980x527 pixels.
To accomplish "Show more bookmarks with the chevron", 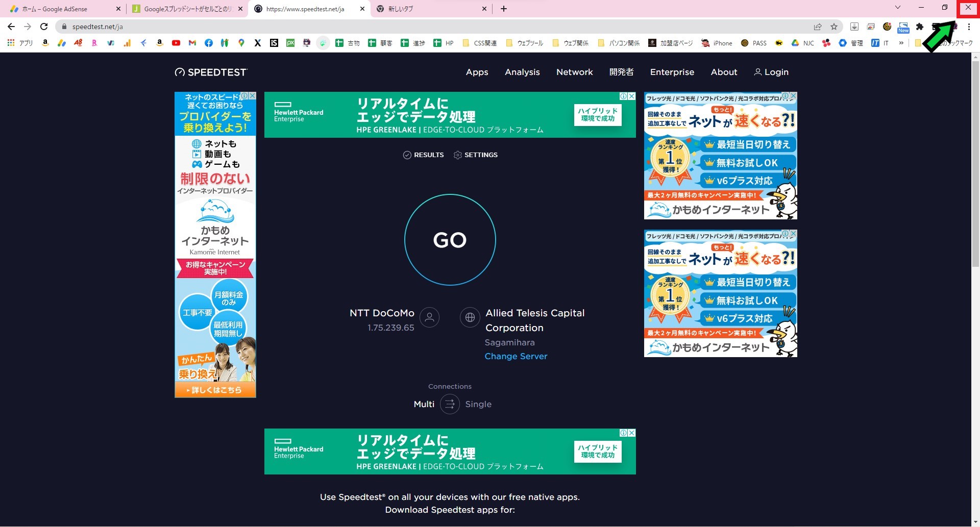I will click(x=901, y=43).
